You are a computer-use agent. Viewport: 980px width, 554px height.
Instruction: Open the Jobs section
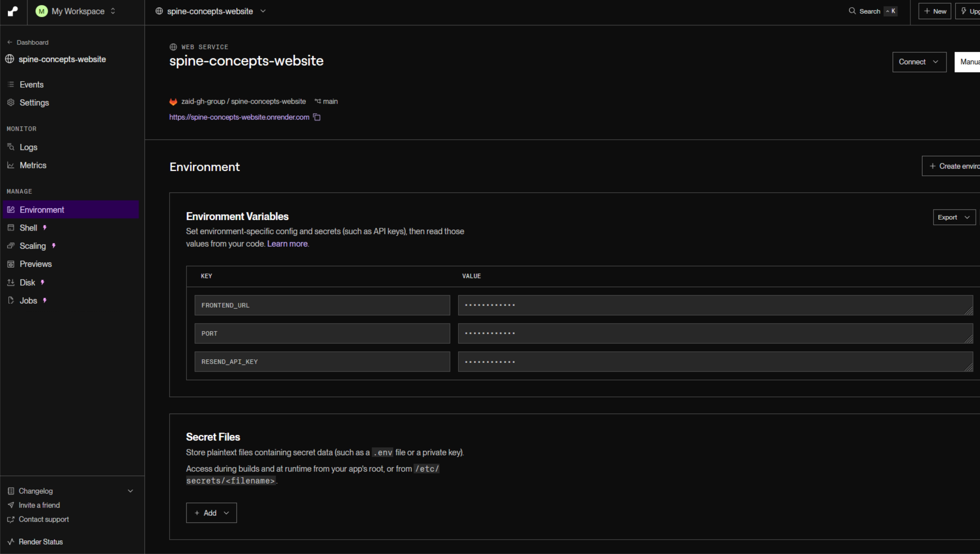(x=28, y=301)
